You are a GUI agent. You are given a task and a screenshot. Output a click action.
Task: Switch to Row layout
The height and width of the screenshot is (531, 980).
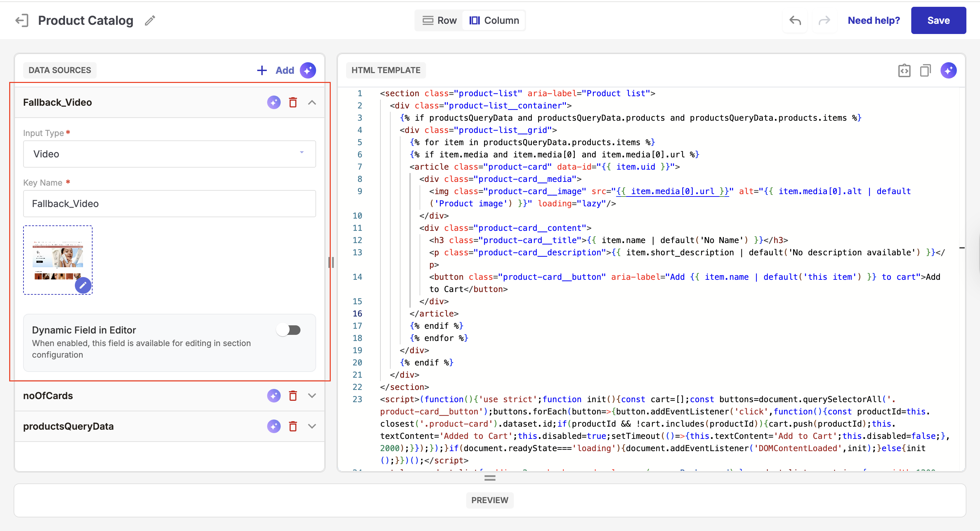[x=439, y=20]
